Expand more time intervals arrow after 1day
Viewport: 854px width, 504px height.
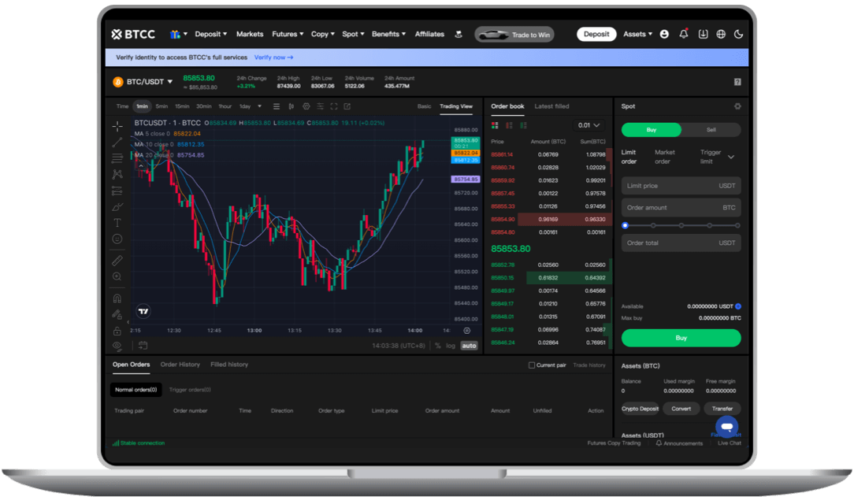coord(259,106)
